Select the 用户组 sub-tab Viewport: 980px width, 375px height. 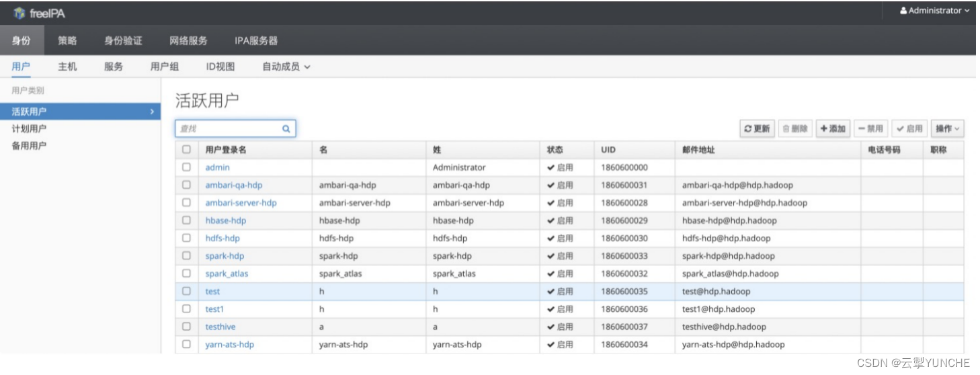point(165,67)
